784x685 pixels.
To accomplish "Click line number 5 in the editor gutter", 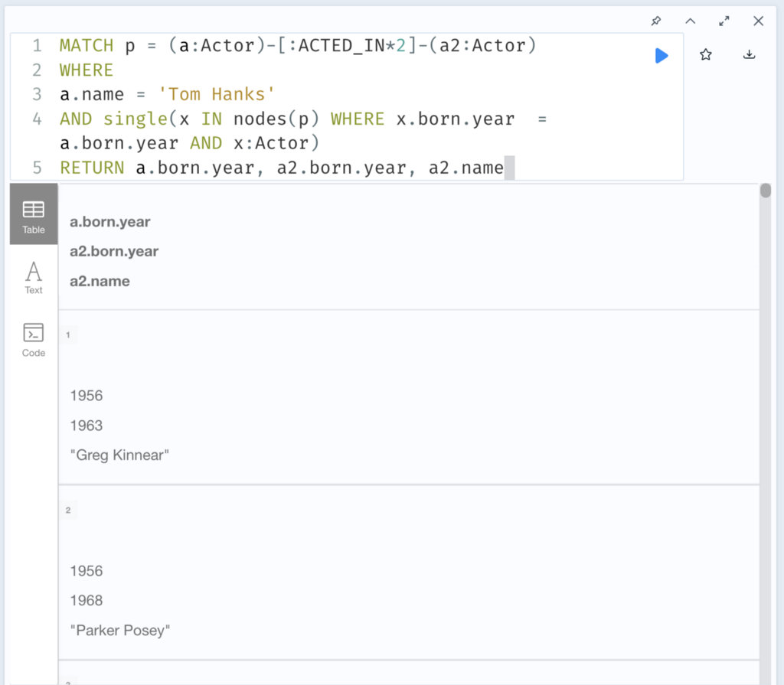I will [37, 168].
